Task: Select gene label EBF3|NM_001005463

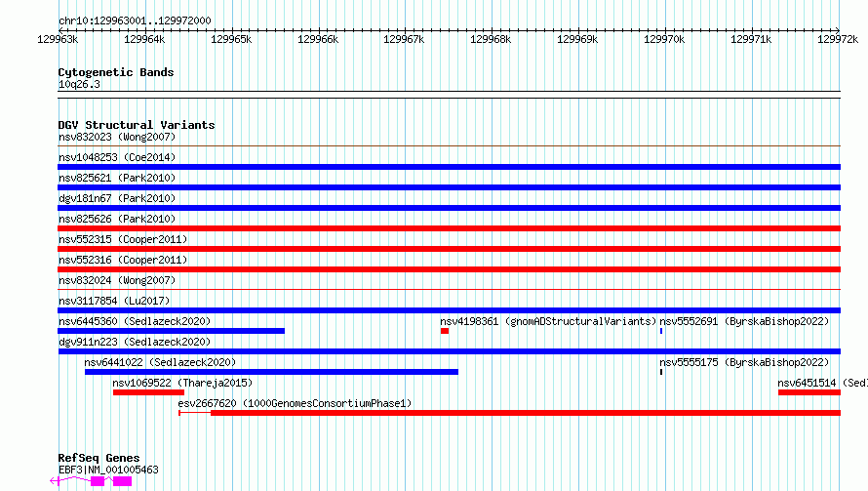Action: (108, 470)
